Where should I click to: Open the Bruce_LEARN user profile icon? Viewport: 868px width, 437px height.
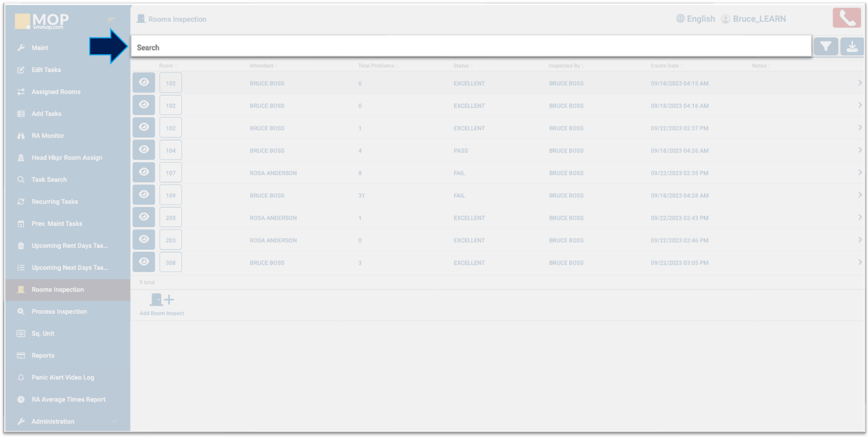725,19
